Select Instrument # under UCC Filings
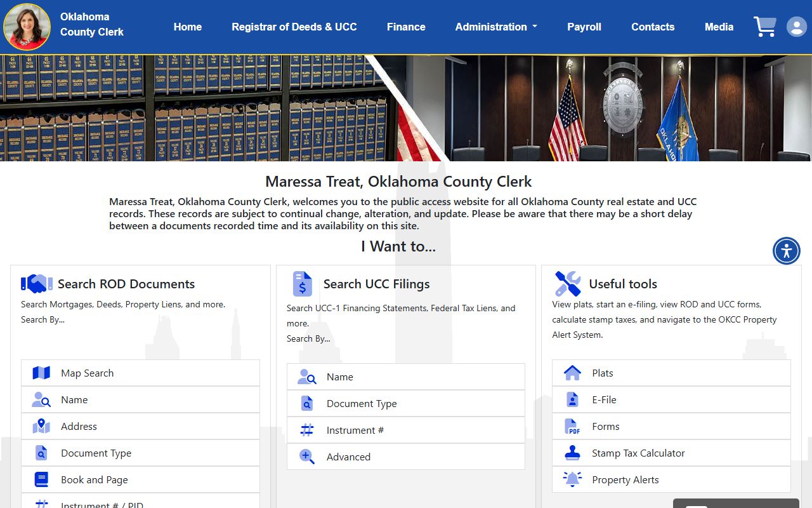Image resolution: width=812 pixels, height=508 pixels. [406, 430]
